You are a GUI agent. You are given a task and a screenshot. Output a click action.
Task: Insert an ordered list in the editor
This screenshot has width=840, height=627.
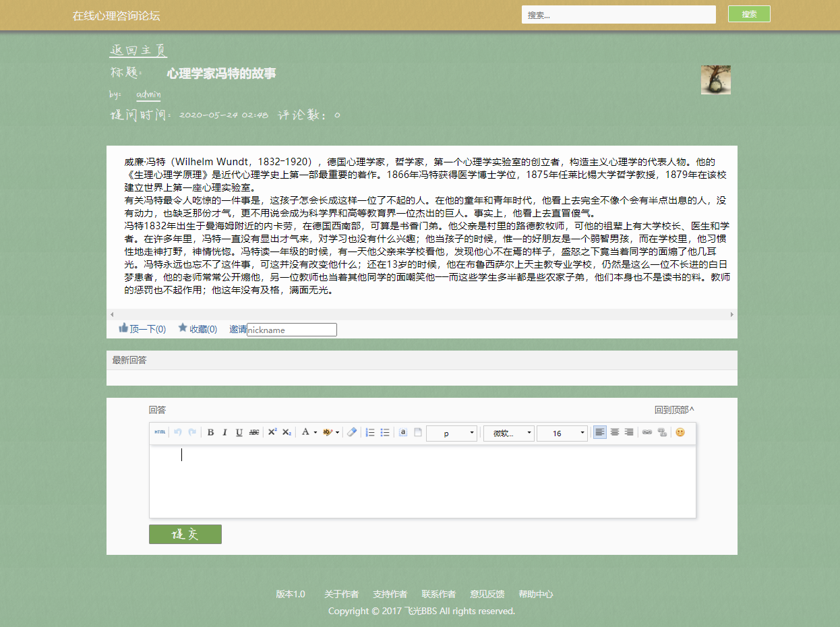[x=369, y=432]
